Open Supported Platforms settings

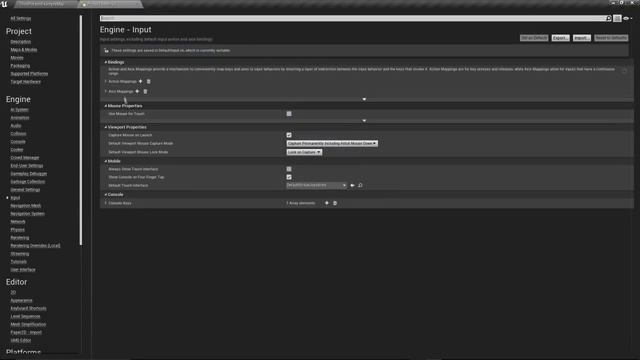29,74
